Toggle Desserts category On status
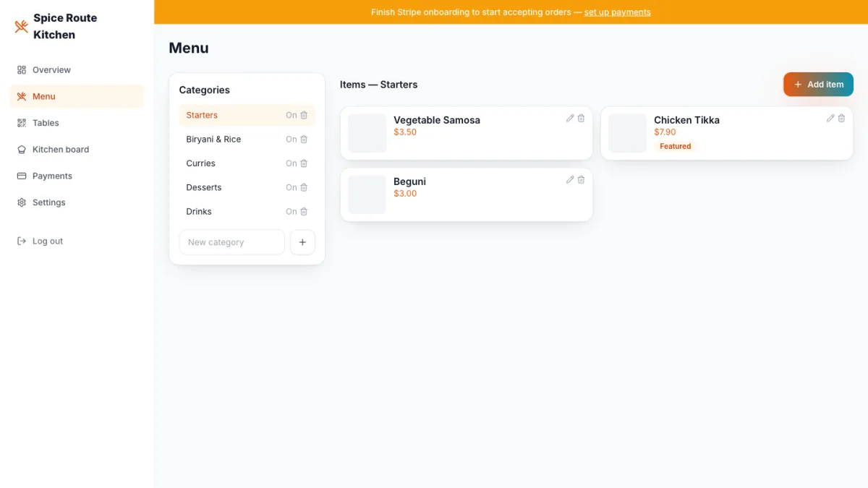 pos(292,187)
